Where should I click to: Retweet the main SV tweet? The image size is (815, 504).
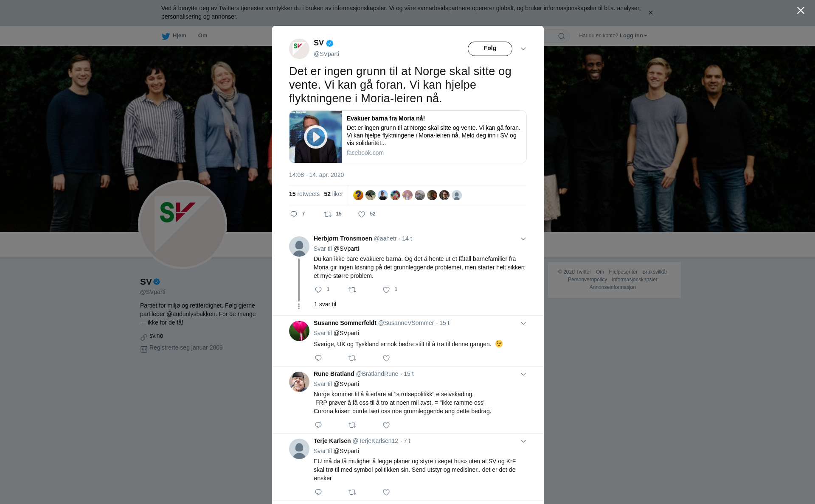coord(328,214)
